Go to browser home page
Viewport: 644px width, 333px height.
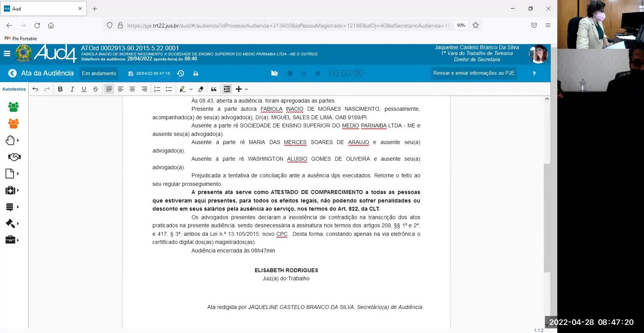pyautogui.click(x=51, y=25)
